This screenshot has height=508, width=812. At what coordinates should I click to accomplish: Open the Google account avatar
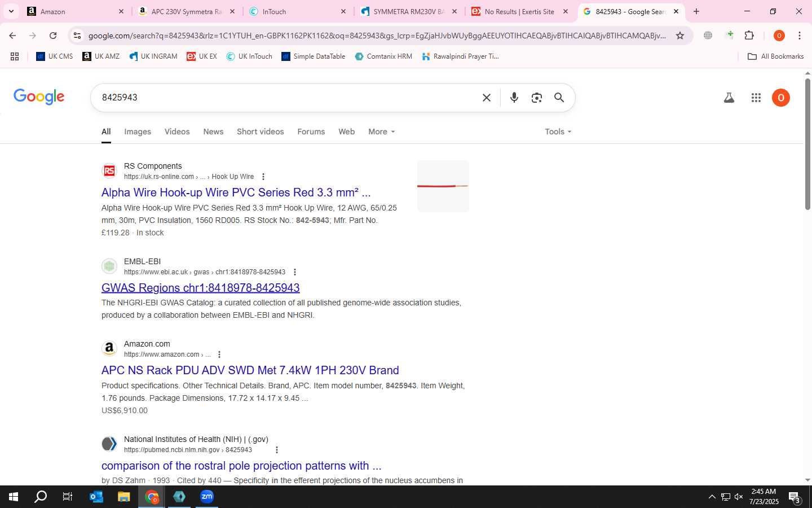click(x=781, y=98)
